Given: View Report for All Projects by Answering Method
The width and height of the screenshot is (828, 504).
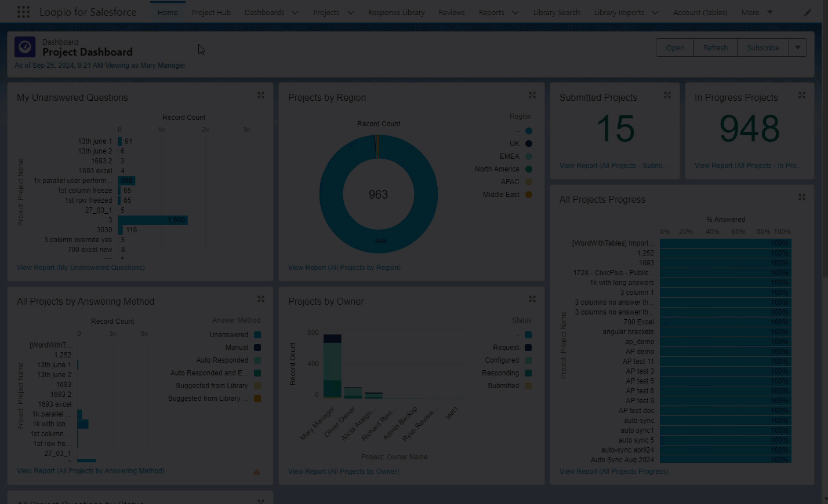Looking at the screenshot, I should (90, 471).
